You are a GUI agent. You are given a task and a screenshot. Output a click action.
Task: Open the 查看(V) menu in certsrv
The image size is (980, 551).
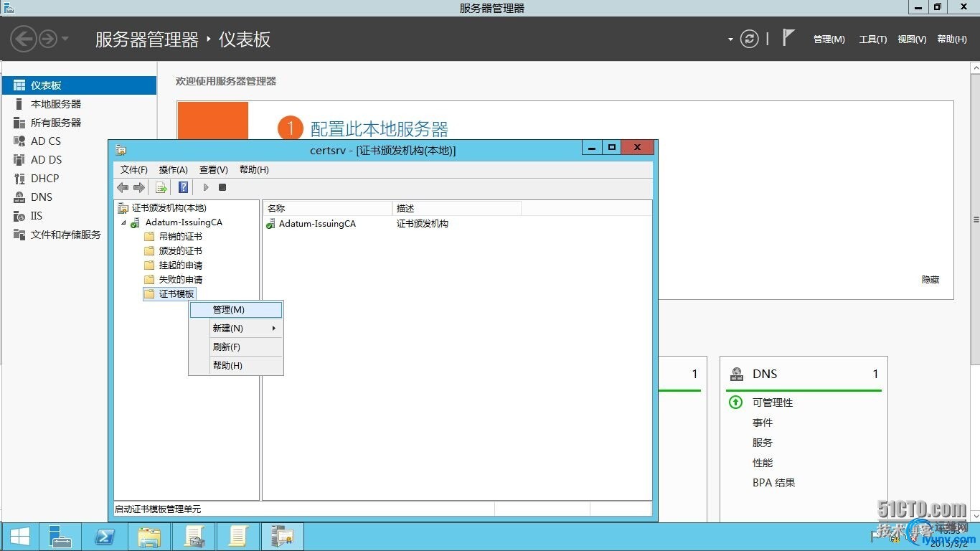click(214, 170)
